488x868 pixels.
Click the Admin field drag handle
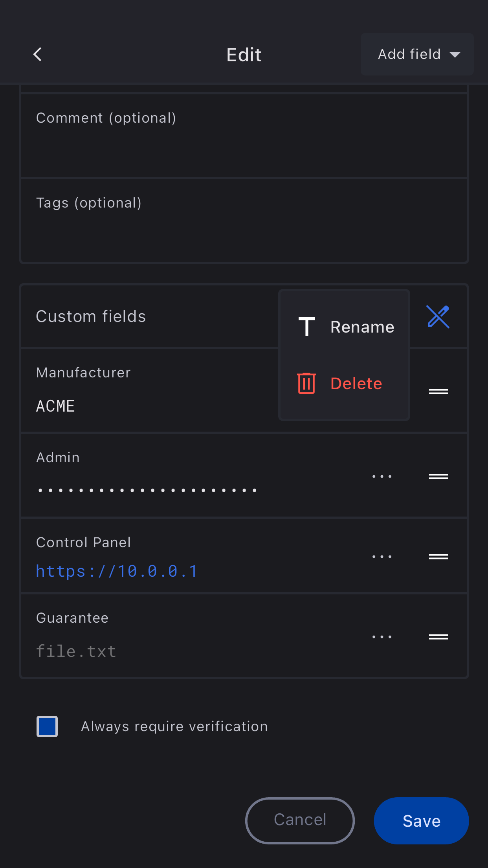coord(438,476)
